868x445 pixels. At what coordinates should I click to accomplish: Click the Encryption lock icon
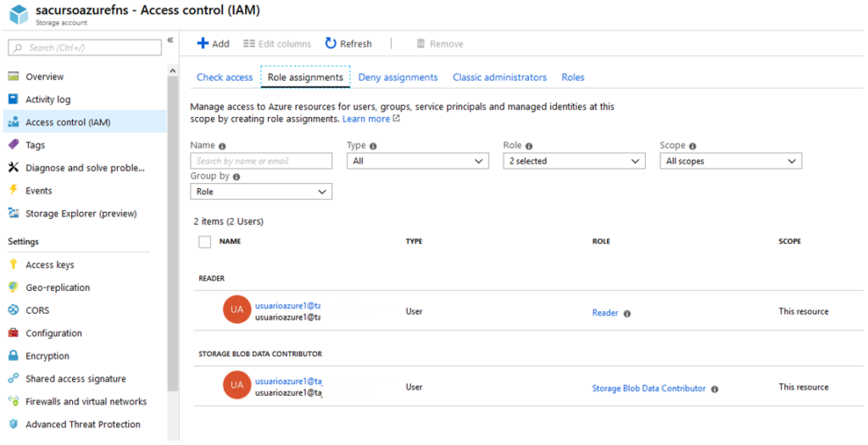tap(14, 355)
